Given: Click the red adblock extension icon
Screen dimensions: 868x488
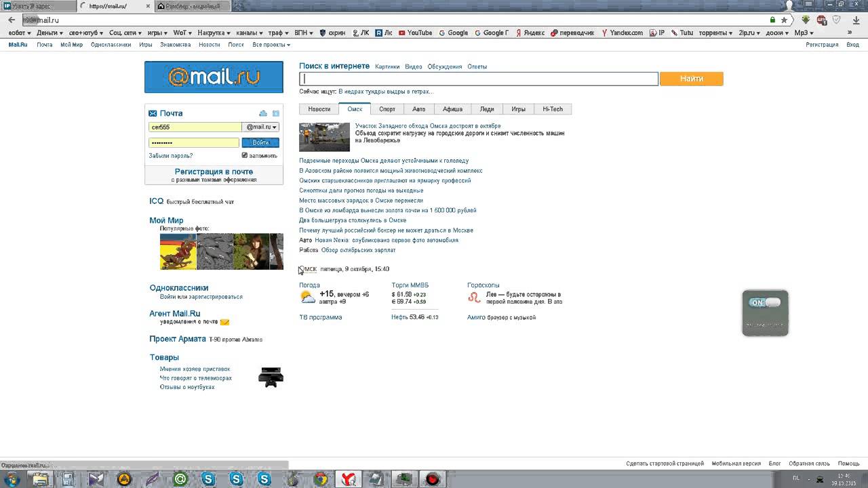Looking at the screenshot, I should (822, 20).
